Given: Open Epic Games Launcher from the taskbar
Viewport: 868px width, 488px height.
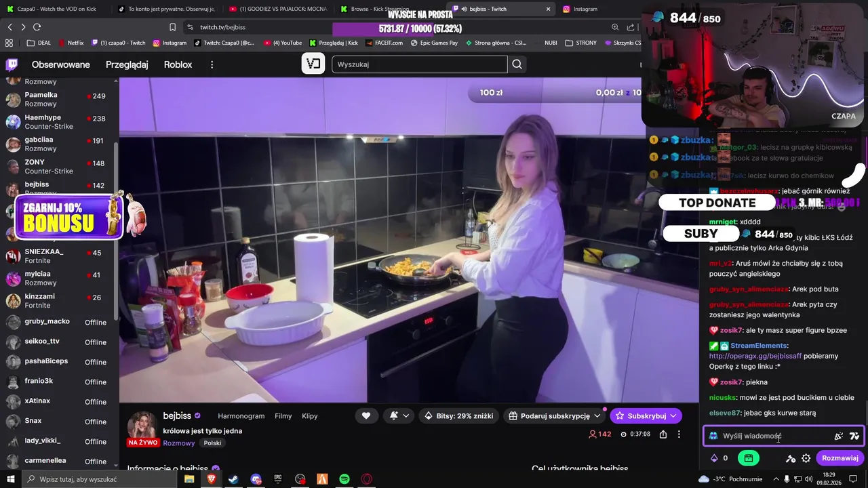Looking at the screenshot, I should point(278,479).
